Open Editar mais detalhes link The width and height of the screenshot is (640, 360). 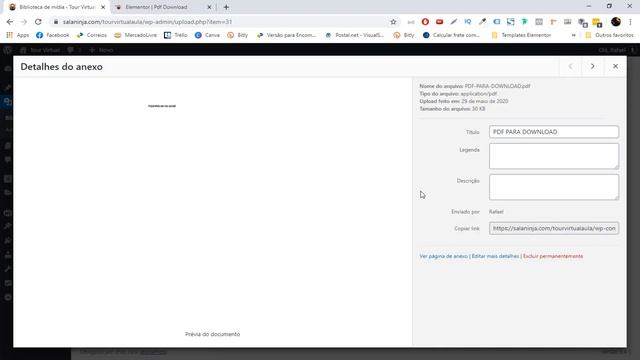pos(495,256)
